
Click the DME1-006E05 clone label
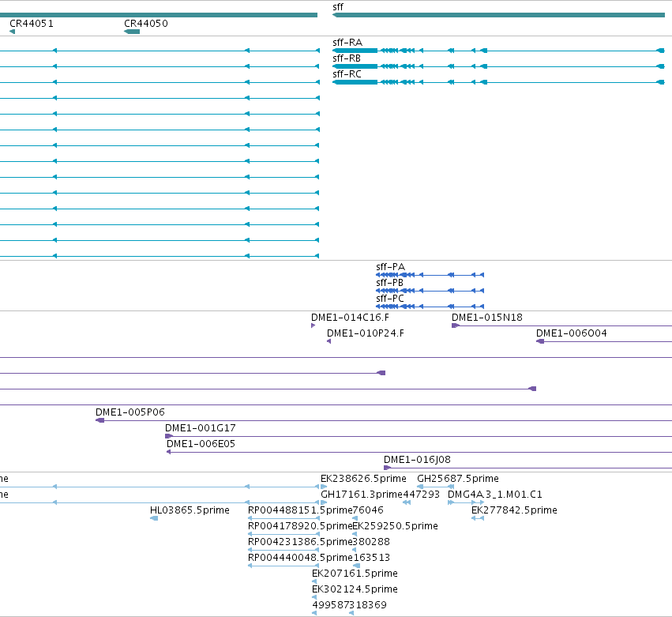click(201, 444)
